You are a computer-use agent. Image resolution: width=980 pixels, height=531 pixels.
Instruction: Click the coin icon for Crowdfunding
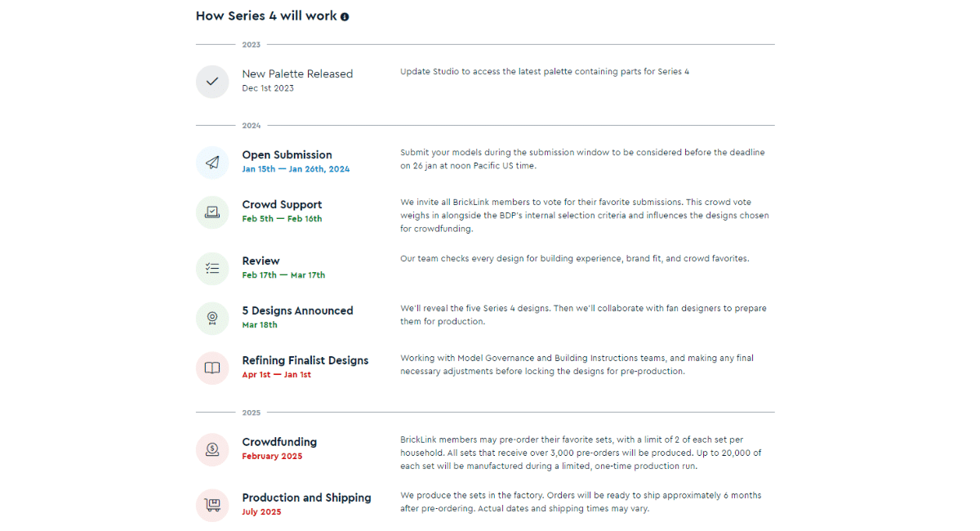point(212,449)
